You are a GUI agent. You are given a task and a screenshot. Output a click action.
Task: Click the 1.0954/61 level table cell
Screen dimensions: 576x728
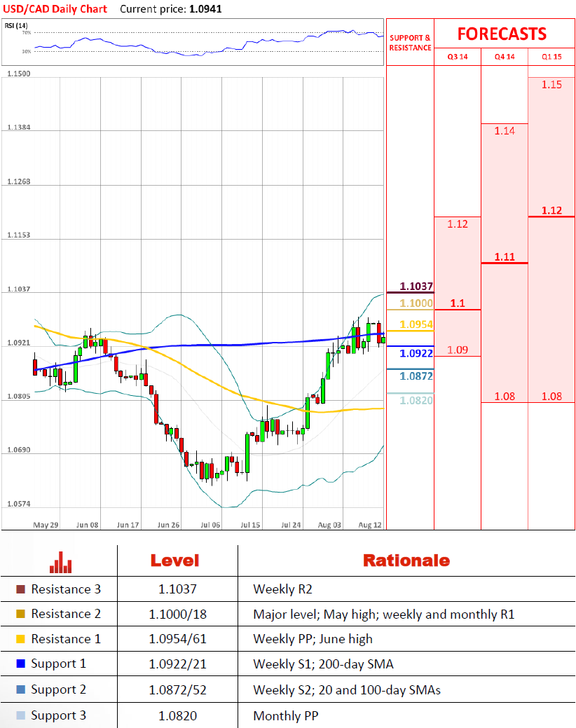click(177, 639)
